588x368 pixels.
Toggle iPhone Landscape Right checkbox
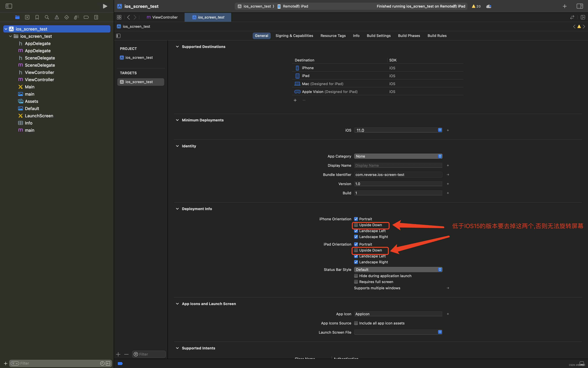(356, 237)
